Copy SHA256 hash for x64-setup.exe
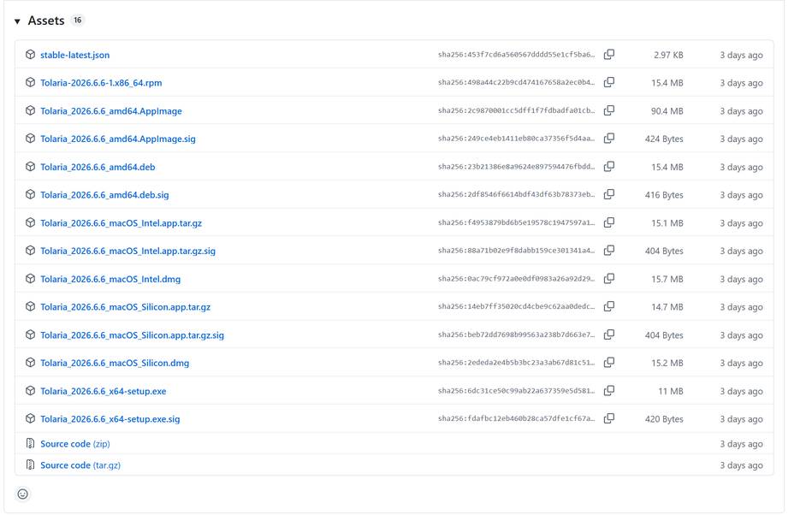Image resolution: width=812 pixels, height=515 pixels. (x=609, y=390)
